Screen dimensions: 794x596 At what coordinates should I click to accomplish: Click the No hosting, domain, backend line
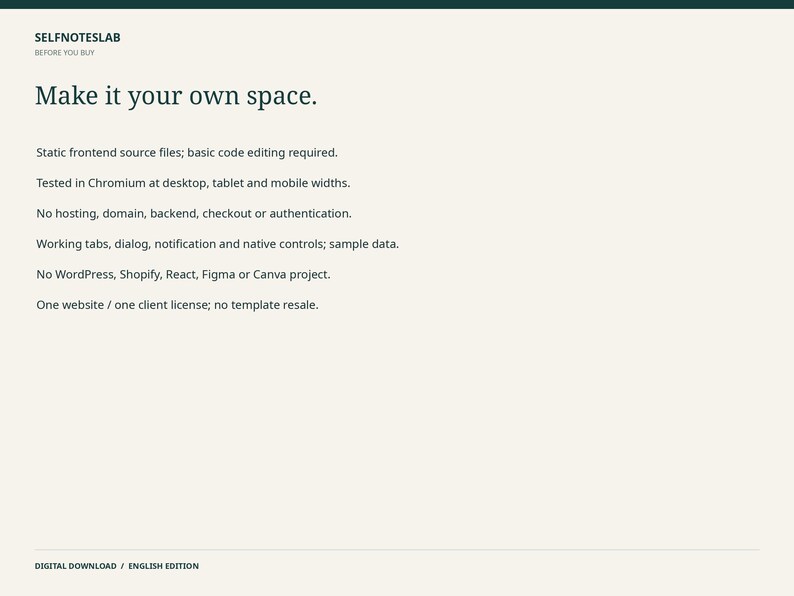pyautogui.click(x=194, y=213)
